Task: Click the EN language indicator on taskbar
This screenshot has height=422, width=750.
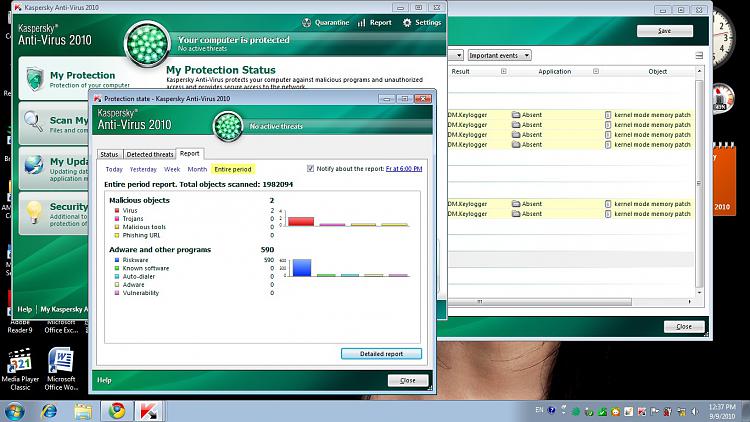Action: [x=539, y=410]
